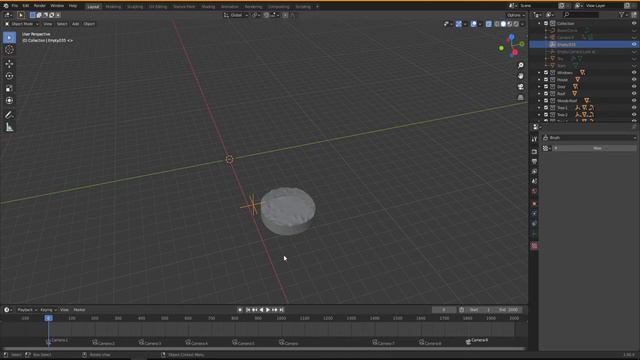Open viewport Select menu
The height and width of the screenshot is (360, 640).
point(62,24)
